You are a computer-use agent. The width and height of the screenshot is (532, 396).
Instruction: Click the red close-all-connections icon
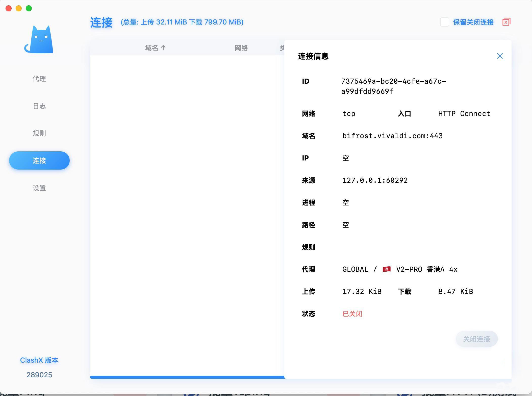(506, 22)
